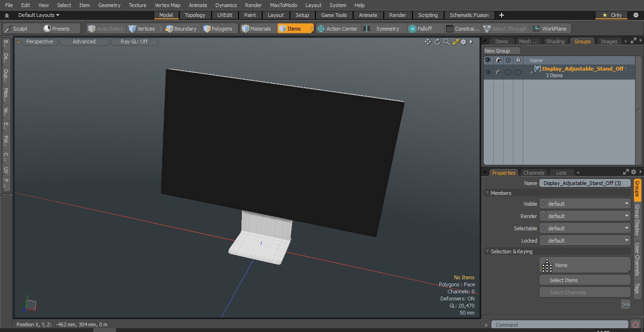Switch to the UVEdit layout tab

225,15
